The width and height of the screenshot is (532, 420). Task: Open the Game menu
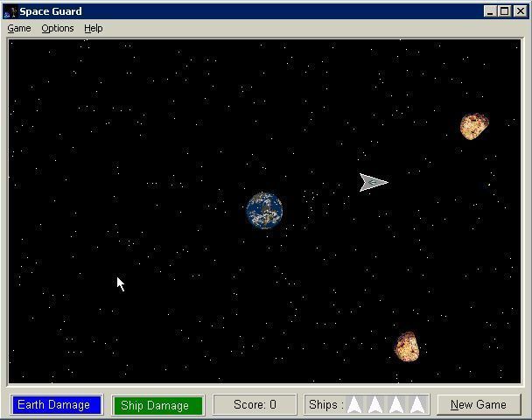19,28
